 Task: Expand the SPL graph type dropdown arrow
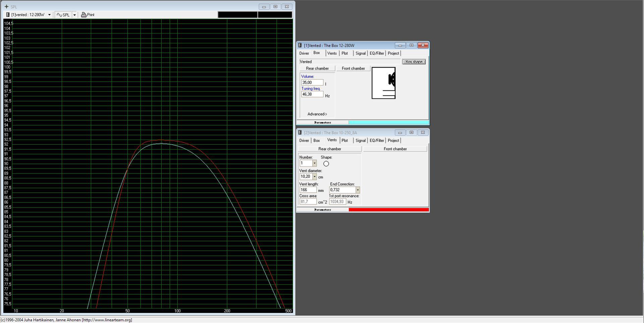[x=74, y=15]
